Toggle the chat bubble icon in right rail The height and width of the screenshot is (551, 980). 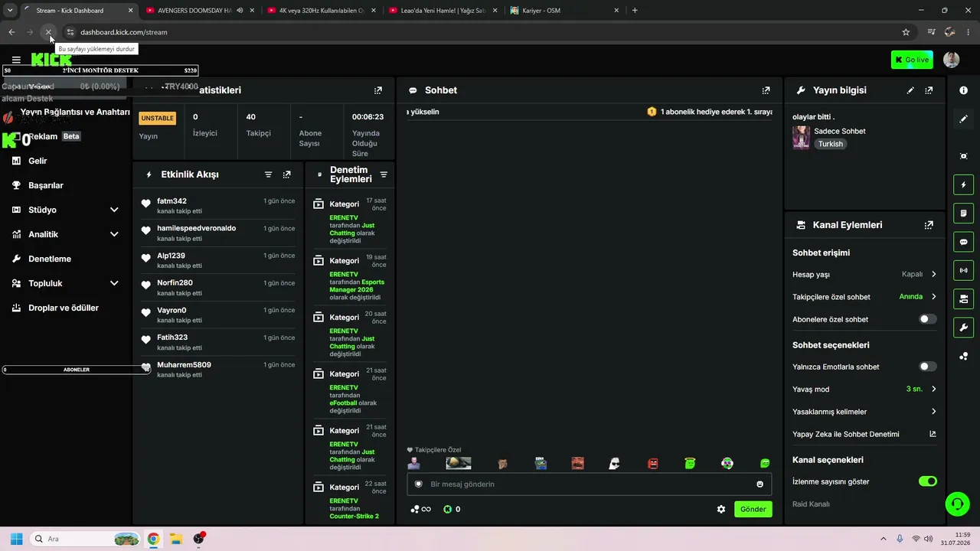point(963,242)
